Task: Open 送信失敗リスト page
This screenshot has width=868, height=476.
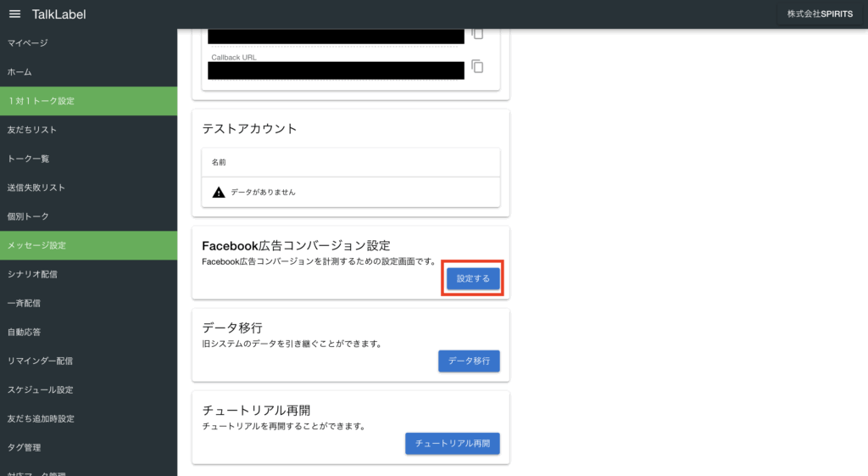Action: click(x=36, y=188)
